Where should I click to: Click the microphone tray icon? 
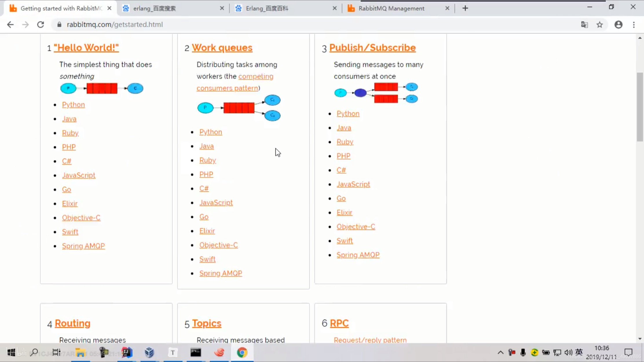click(523, 352)
